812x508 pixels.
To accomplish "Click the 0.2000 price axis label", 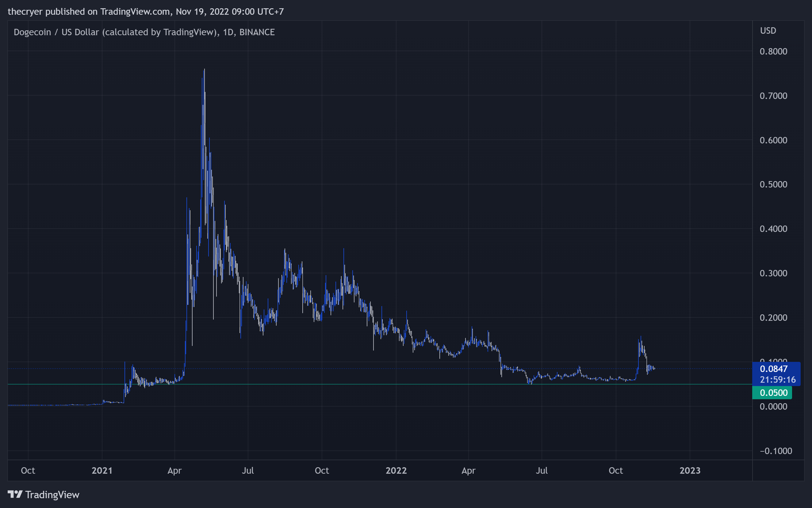I will [774, 317].
